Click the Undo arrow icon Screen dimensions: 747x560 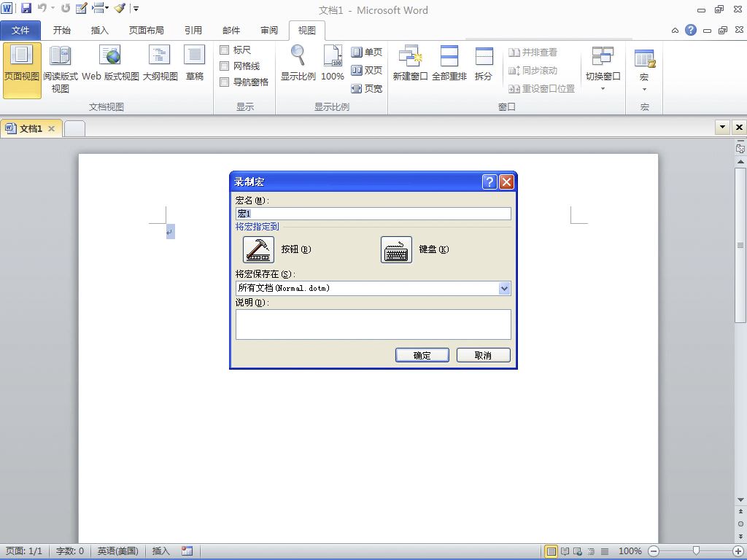pyautogui.click(x=42, y=8)
